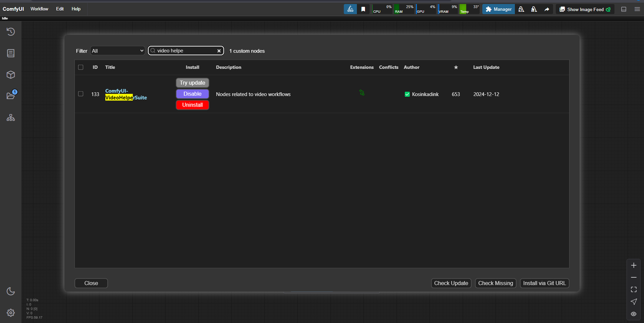The width and height of the screenshot is (644, 323).
Task: Sort by the ID column header
Action: tap(95, 67)
